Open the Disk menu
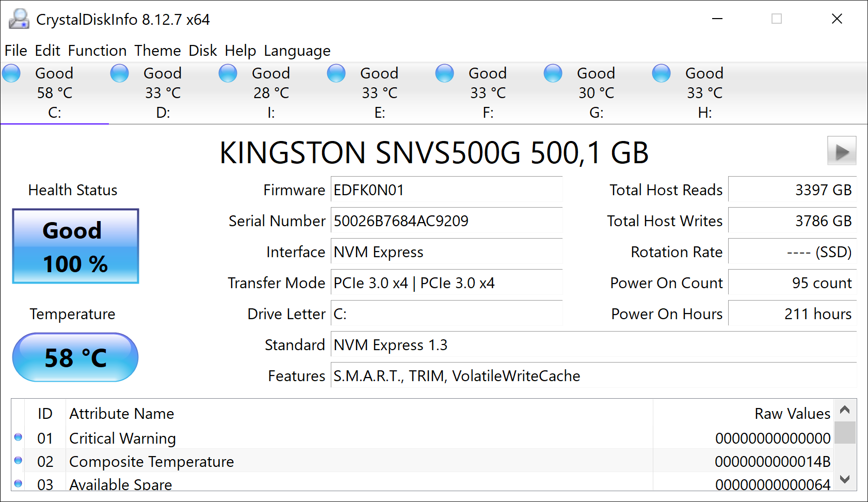868x502 pixels. coord(203,51)
